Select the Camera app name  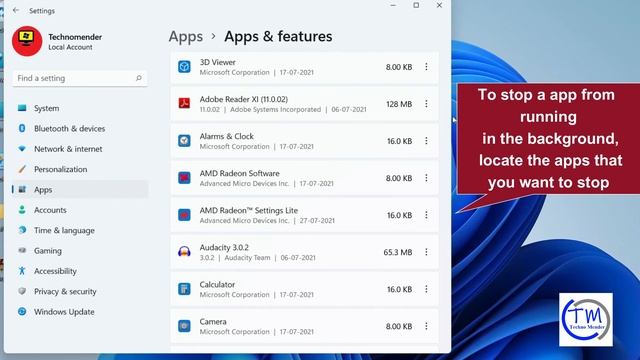click(x=213, y=322)
